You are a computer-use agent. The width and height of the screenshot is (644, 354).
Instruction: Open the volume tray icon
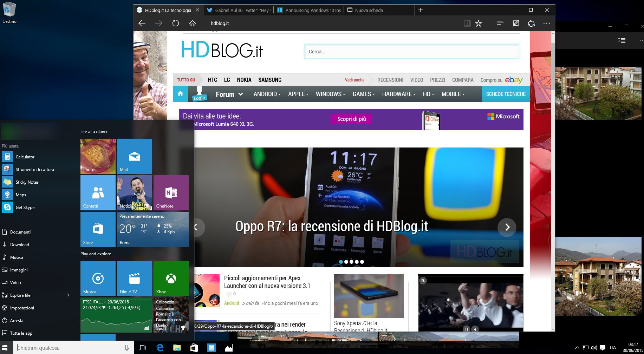[594, 348]
